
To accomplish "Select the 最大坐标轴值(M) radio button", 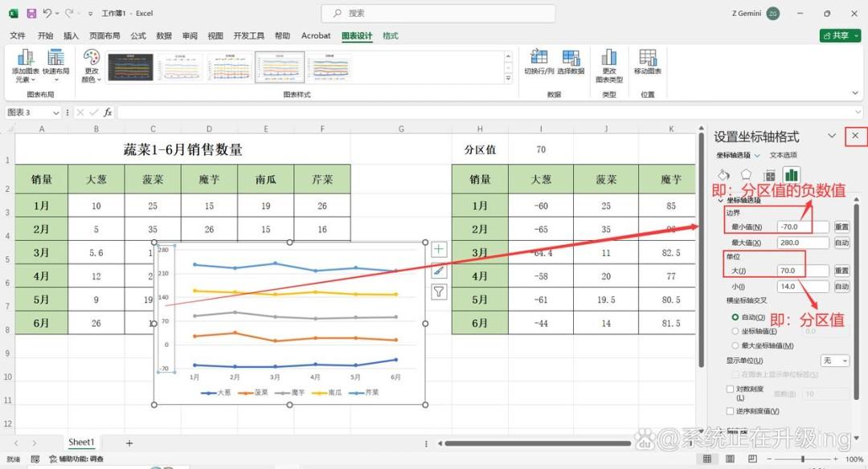I will tap(735, 345).
